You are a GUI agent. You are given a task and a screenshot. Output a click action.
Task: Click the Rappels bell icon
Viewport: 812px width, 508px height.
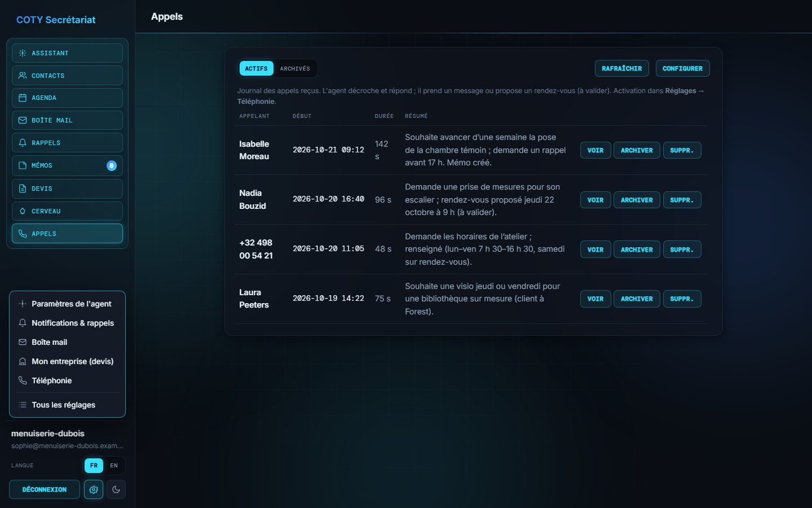coord(23,143)
